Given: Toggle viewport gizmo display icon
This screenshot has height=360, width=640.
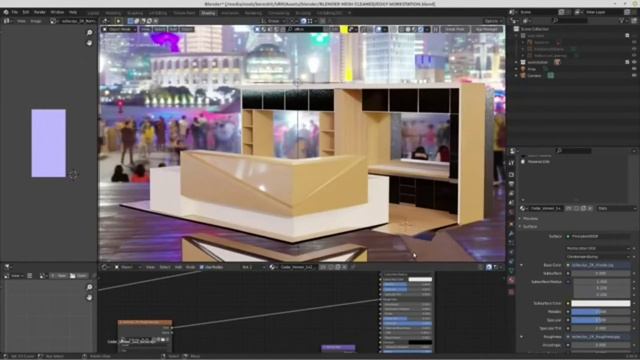Looking at the screenshot, I should (x=364, y=29).
